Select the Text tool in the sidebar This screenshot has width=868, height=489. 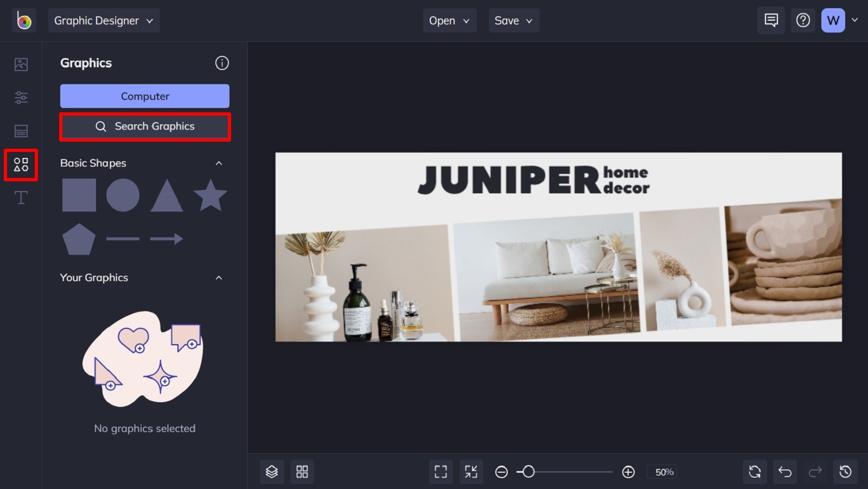(x=21, y=198)
